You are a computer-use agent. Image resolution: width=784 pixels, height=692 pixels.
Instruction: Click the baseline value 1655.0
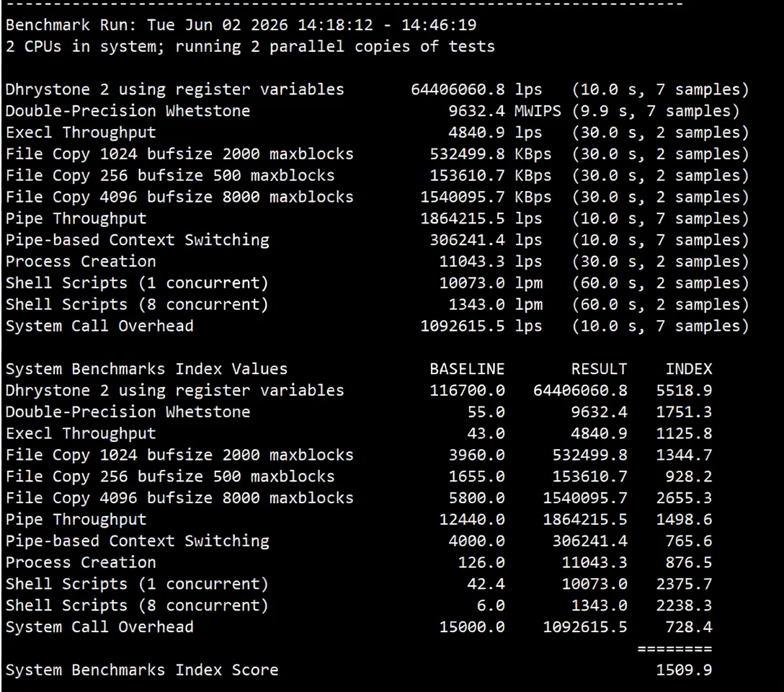coord(476,476)
